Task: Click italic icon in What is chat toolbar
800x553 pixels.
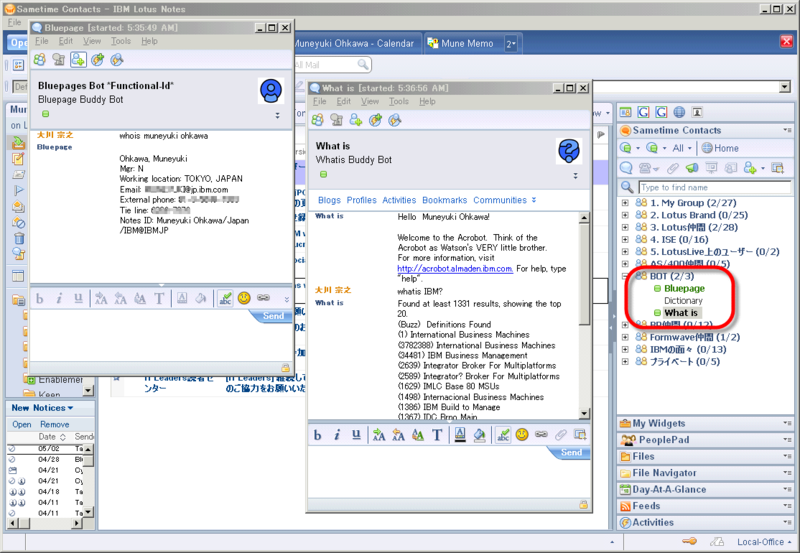Action: point(337,435)
